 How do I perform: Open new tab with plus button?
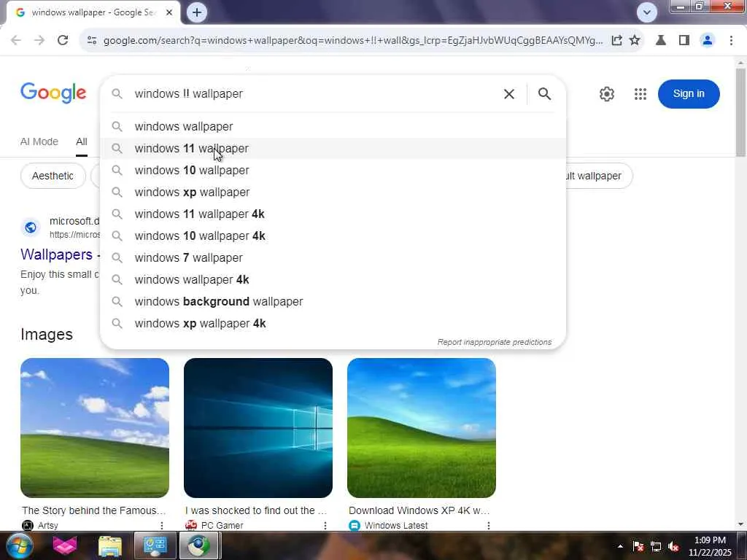pyautogui.click(x=197, y=12)
